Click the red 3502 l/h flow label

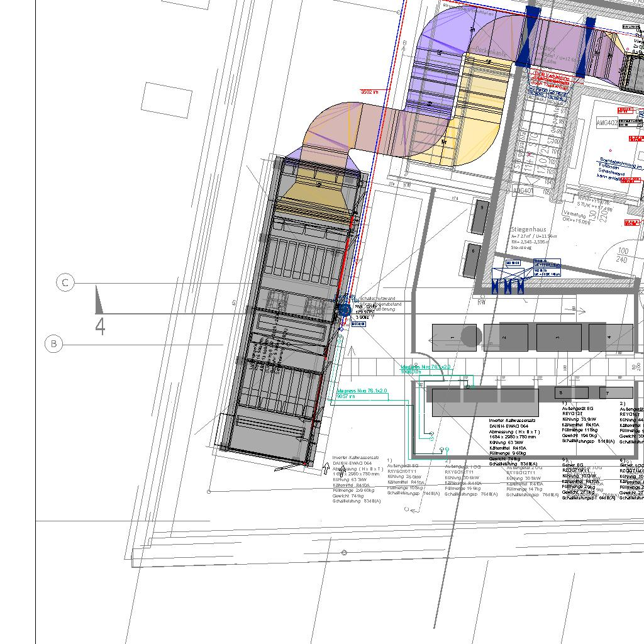coord(369,92)
